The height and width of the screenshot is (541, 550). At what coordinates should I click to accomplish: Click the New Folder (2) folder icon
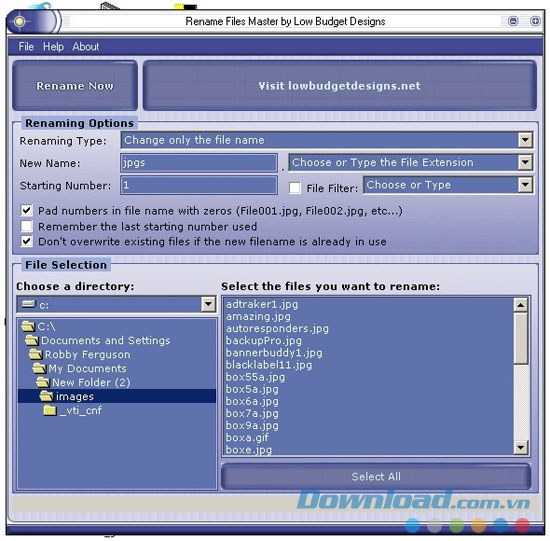pyautogui.click(x=43, y=382)
